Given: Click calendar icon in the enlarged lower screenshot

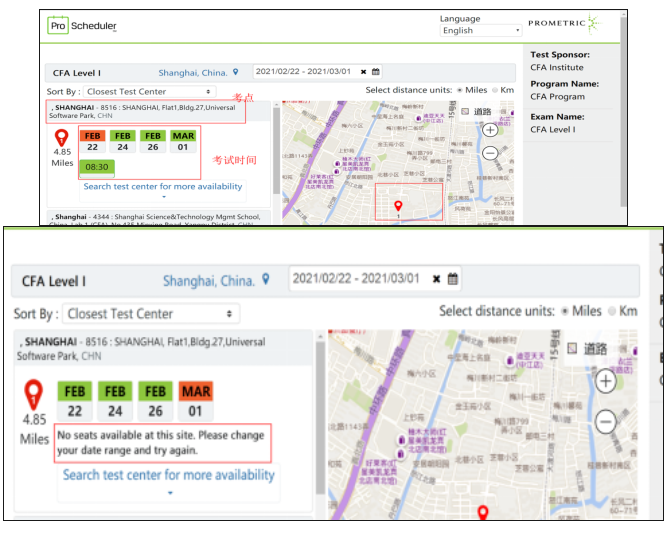Looking at the screenshot, I should click(x=453, y=279).
